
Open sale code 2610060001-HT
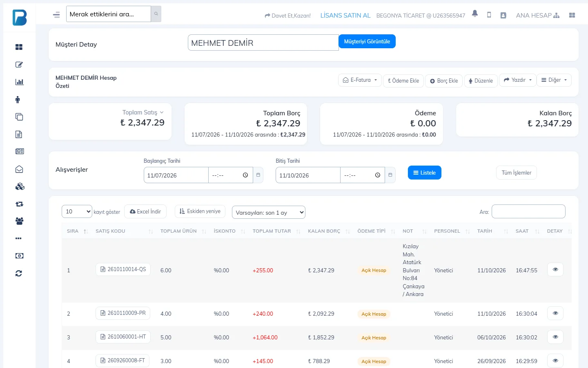click(x=123, y=337)
